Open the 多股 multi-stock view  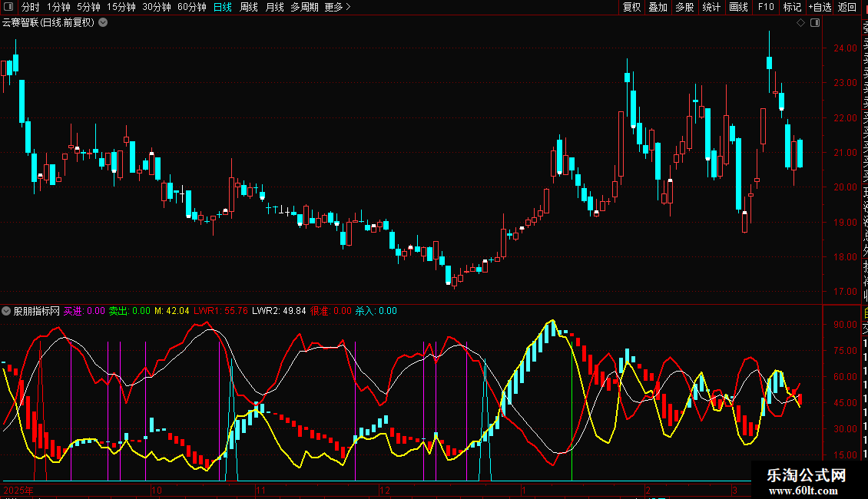[684, 7]
